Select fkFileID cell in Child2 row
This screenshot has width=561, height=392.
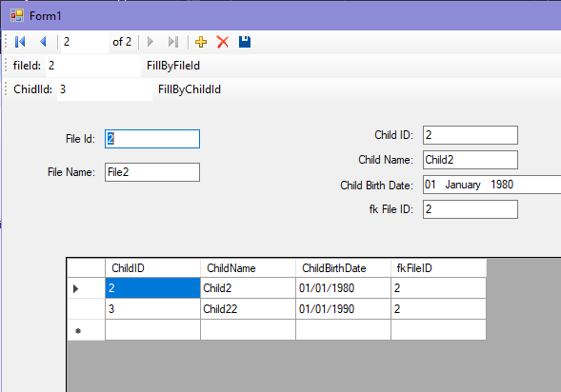(x=439, y=288)
